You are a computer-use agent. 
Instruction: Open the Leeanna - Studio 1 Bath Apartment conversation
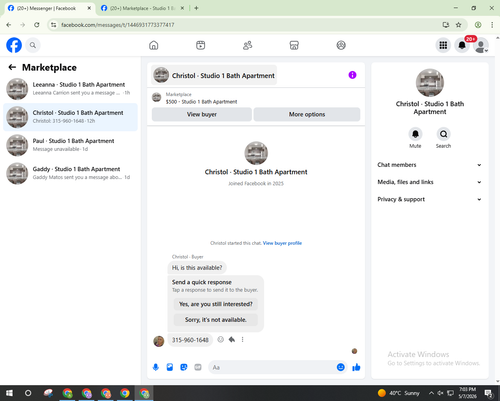pyautogui.click(x=70, y=89)
